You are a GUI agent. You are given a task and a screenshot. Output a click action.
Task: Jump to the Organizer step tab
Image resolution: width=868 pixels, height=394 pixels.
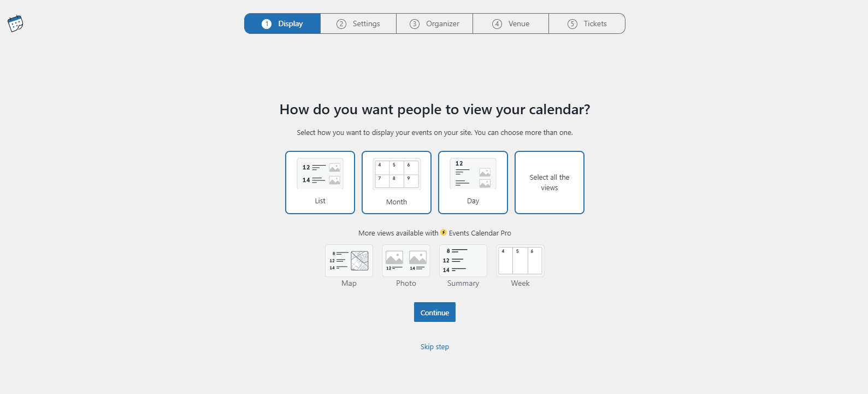[435, 23]
